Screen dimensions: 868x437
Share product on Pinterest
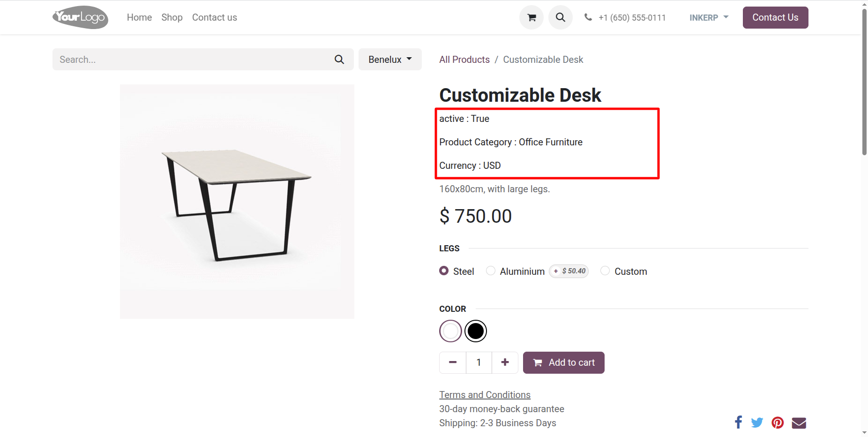click(x=778, y=422)
